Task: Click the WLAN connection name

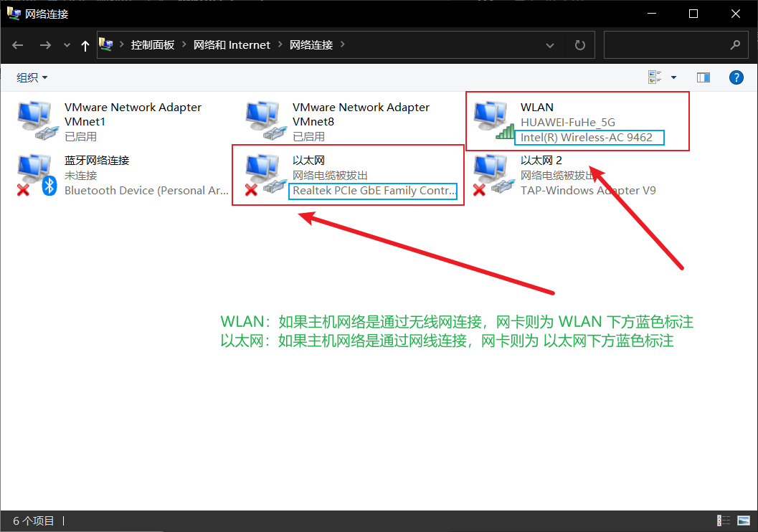Action: [x=537, y=108]
